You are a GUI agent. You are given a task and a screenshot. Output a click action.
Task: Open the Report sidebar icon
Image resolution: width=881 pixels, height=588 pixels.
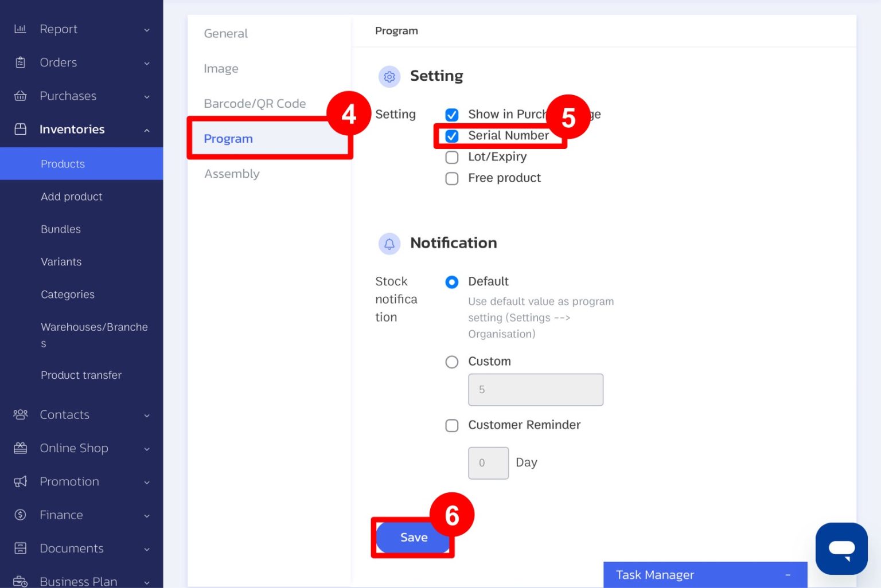point(21,29)
